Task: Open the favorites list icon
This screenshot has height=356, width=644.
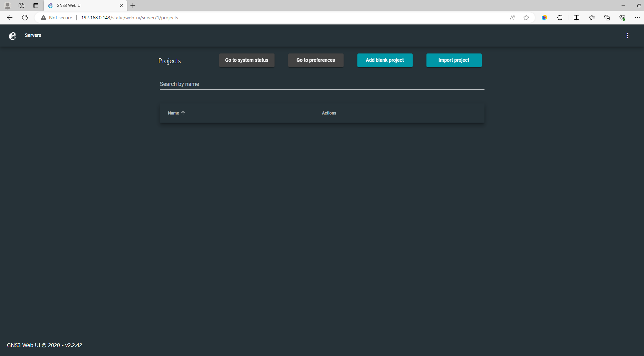Action: (592, 18)
